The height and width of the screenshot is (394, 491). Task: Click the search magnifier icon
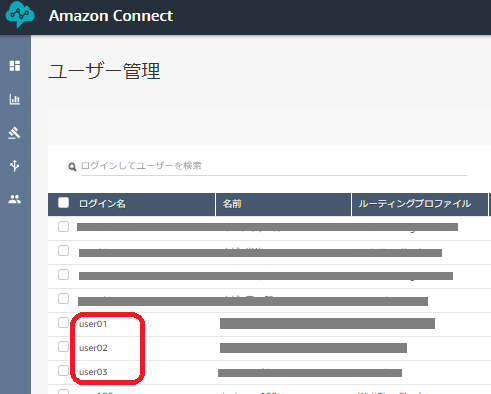[x=72, y=166]
